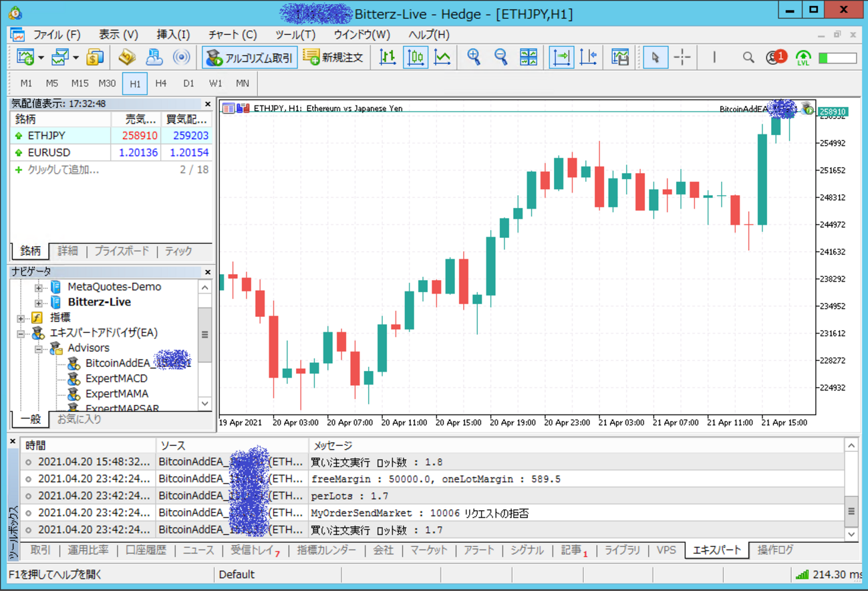Select the ETHJPY row in market watch
This screenshot has height=591, width=868.
tap(60, 136)
